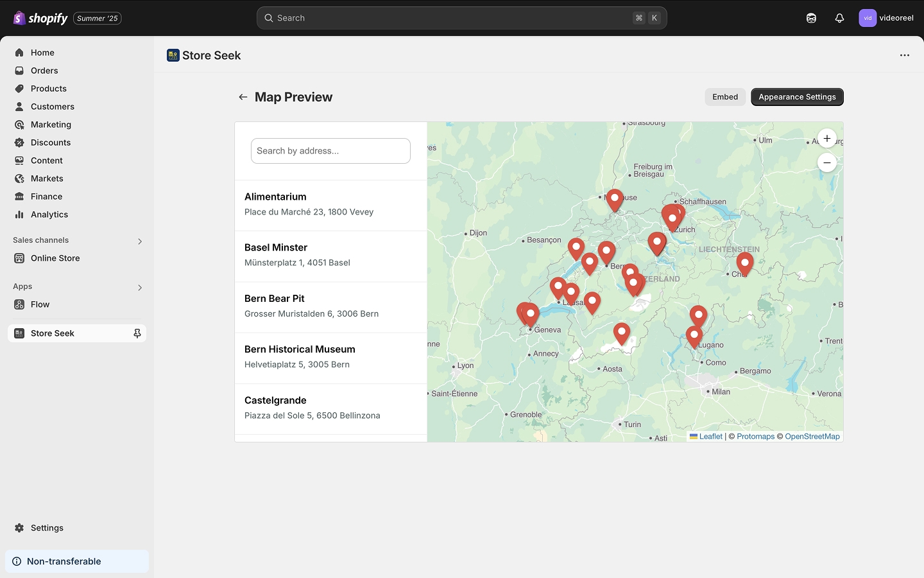Expand the Apps section
This screenshot has height=578, width=924.
tap(139, 288)
